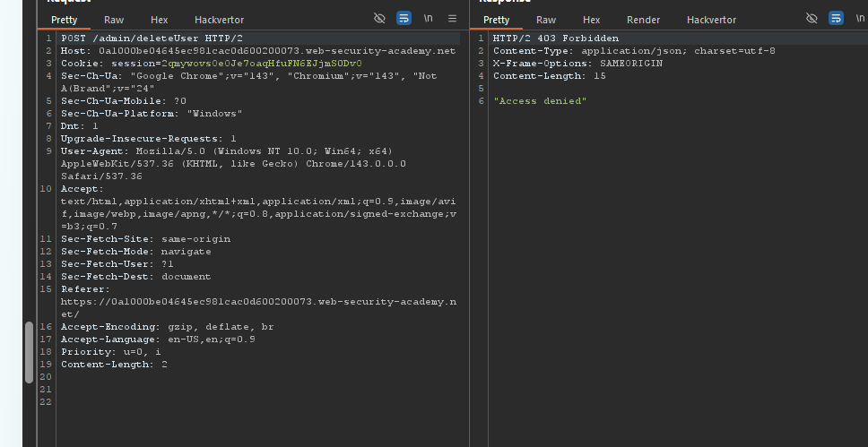Switch to the Response Pretty tab

coord(496,20)
